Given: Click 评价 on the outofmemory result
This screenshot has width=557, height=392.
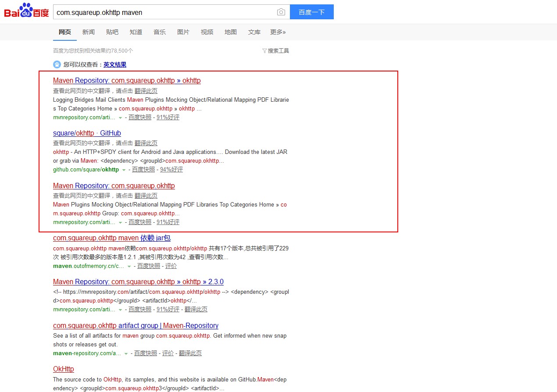Looking at the screenshot, I should click(171, 266).
